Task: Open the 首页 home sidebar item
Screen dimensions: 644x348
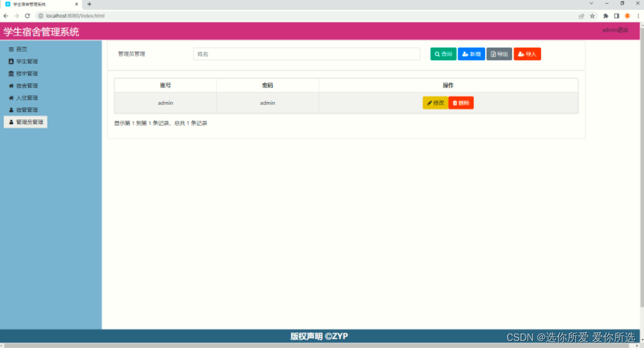Action: point(18,49)
